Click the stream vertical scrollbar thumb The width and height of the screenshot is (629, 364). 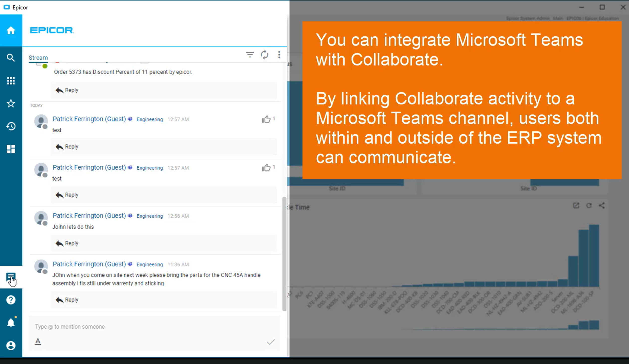pos(284,254)
